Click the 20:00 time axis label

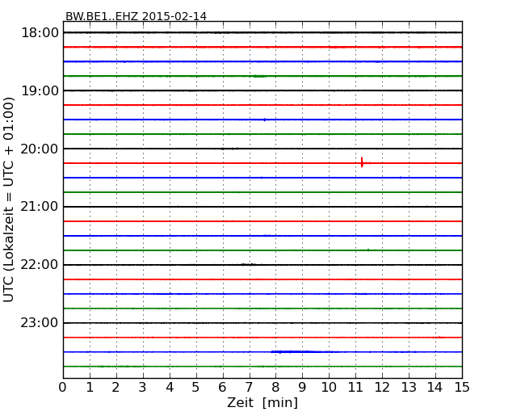coord(40,149)
